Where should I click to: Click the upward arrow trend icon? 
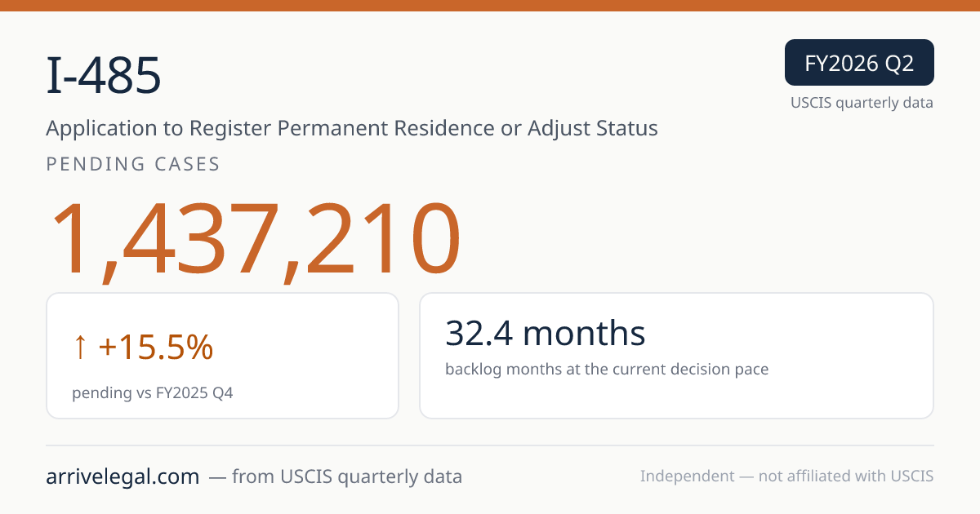pyautogui.click(x=79, y=348)
